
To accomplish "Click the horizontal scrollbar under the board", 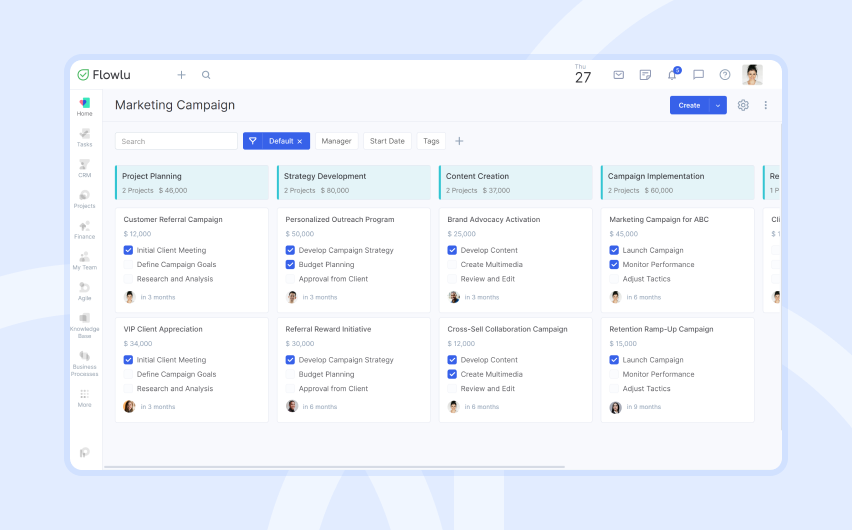I will pyautogui.click(x=334, y=466).
